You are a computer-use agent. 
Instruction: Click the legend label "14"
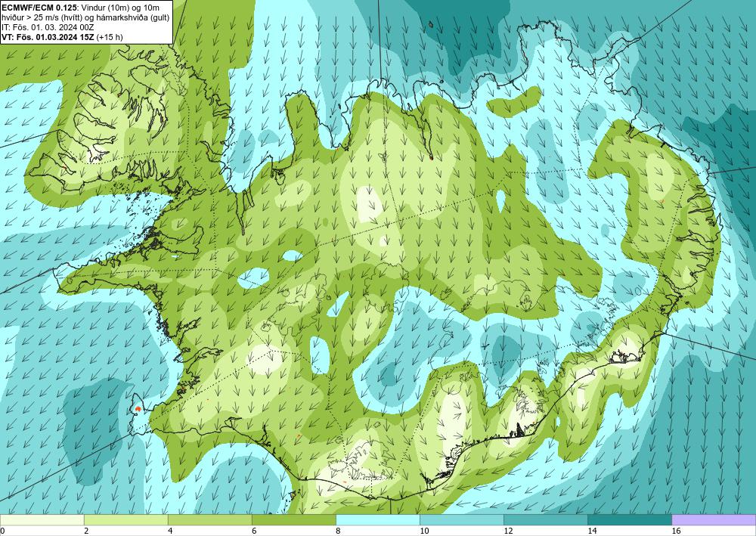click(x=592, y=531)
